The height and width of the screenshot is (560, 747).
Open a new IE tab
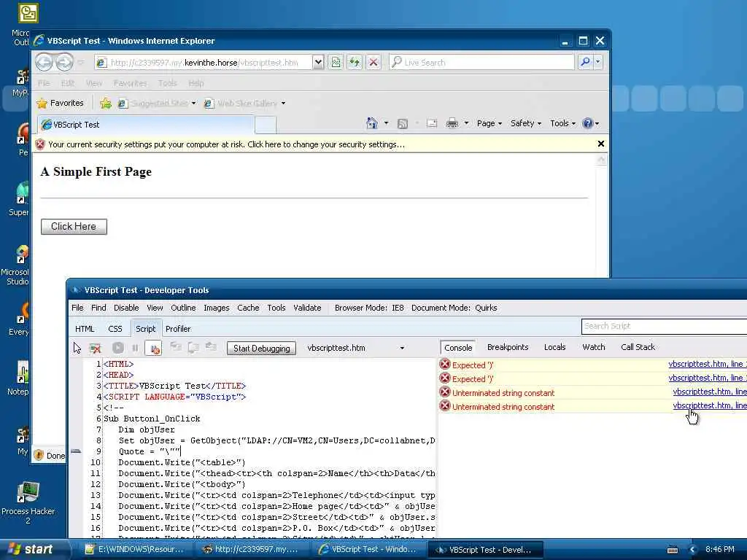coord(266,125)
